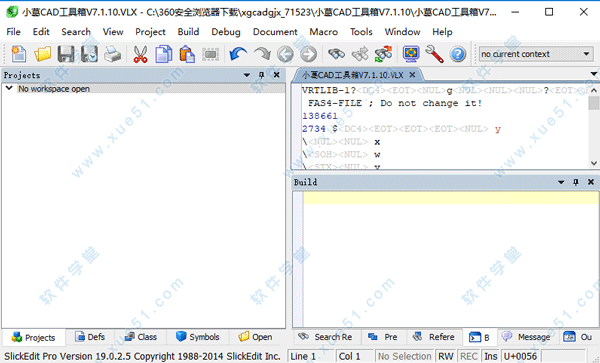Viewport: 600px width, 363px height.
Task: Click the Copy toolbar icon
Action: (x=164, y=54)
